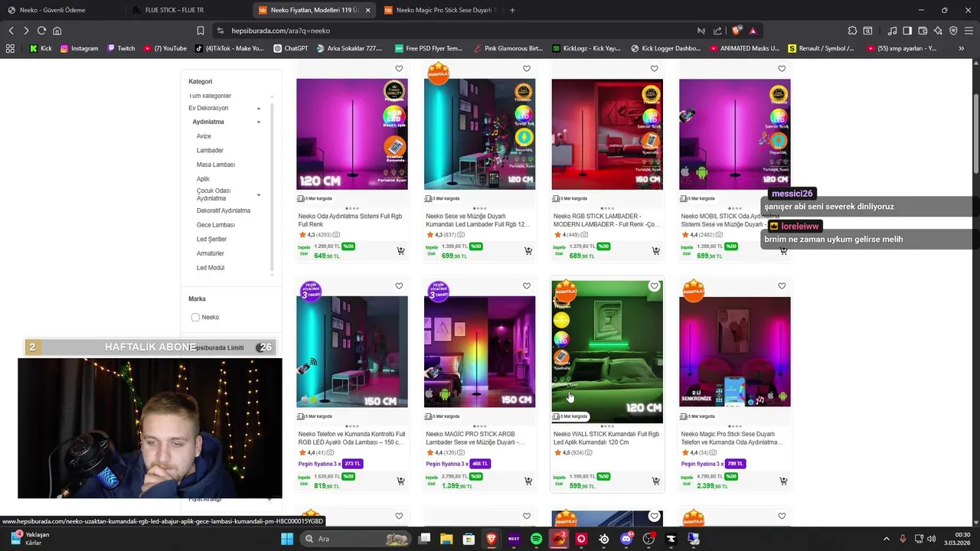
Task: Open Neeko Telefon ve Kumanda Kontrollü lamp title
Action: click(x=351, y=438)
